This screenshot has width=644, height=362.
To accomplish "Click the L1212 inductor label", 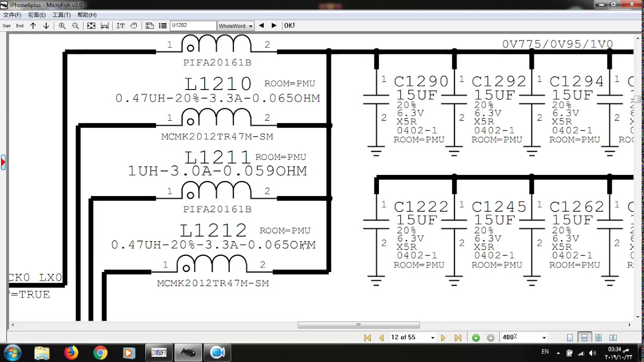I will click(x=213, y=231).
